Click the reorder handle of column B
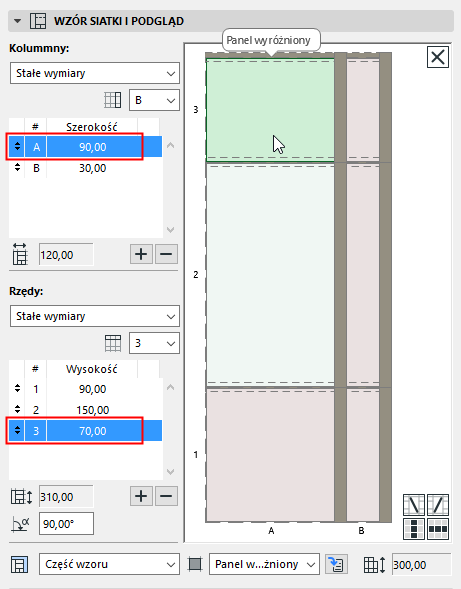 point(17,168)
